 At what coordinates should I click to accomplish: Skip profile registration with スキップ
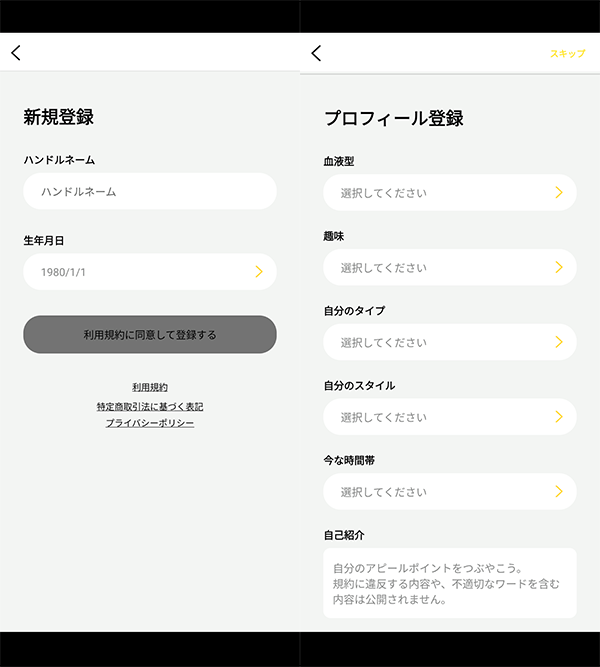568,54
